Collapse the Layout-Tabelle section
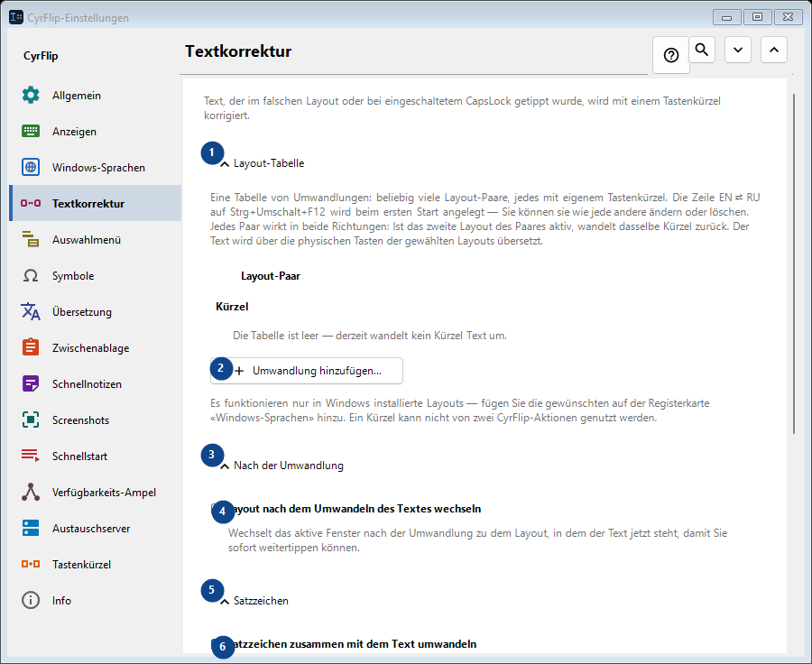The height and width of the screenshot is (664, 812). [225, 163]
